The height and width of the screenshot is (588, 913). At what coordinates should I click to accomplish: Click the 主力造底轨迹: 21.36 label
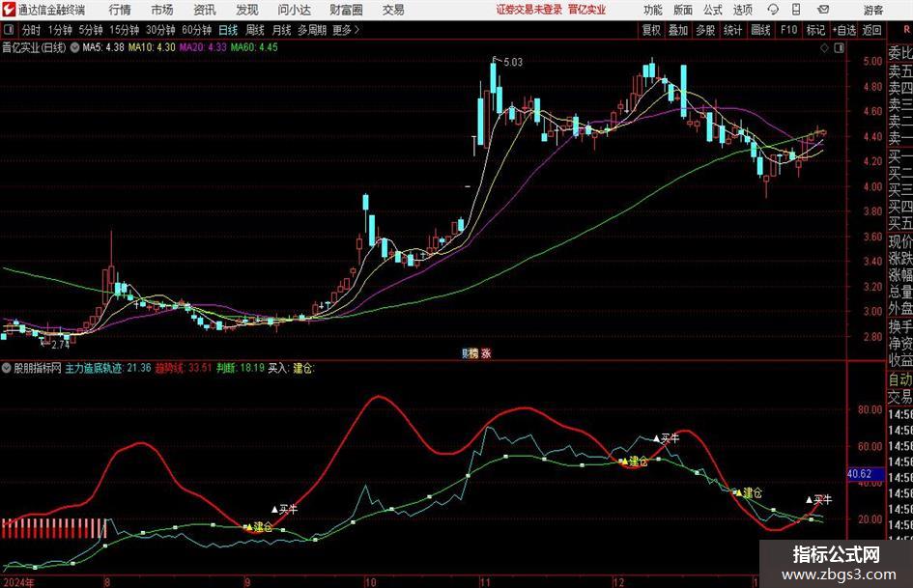107,368
